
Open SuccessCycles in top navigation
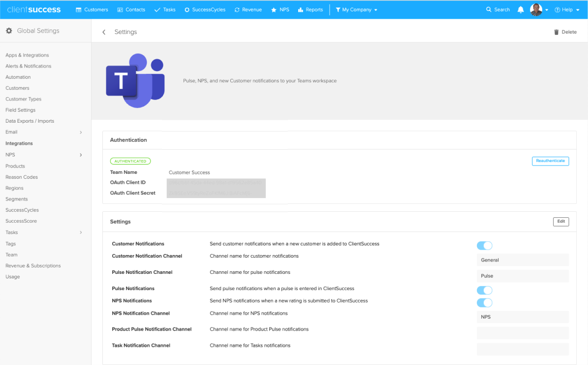pos(205,10)
